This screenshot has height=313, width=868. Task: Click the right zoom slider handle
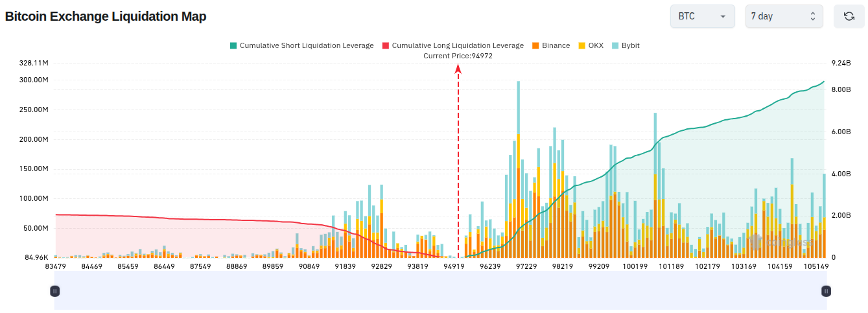tap(826, 292)
